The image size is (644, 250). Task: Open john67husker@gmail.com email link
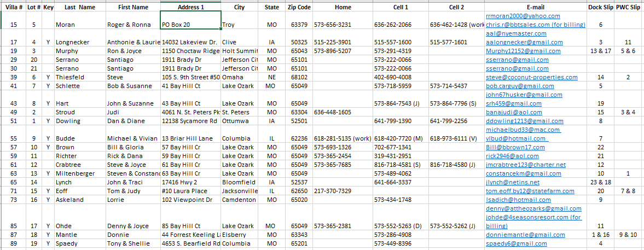click(x=524, y=95)
